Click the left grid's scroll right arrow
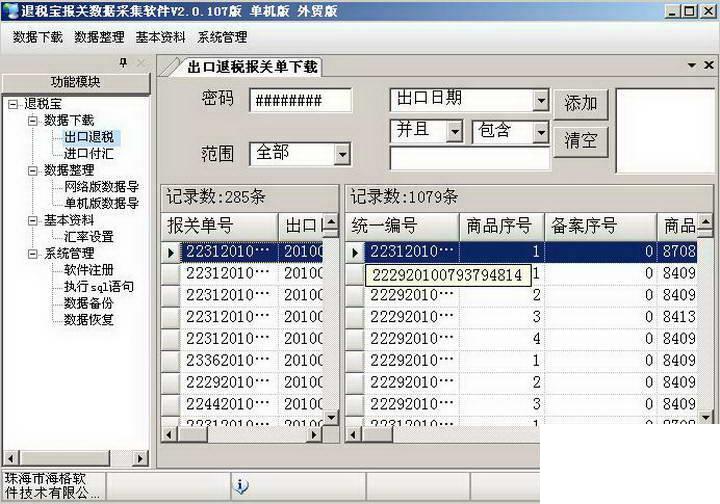The height and width of the screenshot is (504, 720). (314, 434)
